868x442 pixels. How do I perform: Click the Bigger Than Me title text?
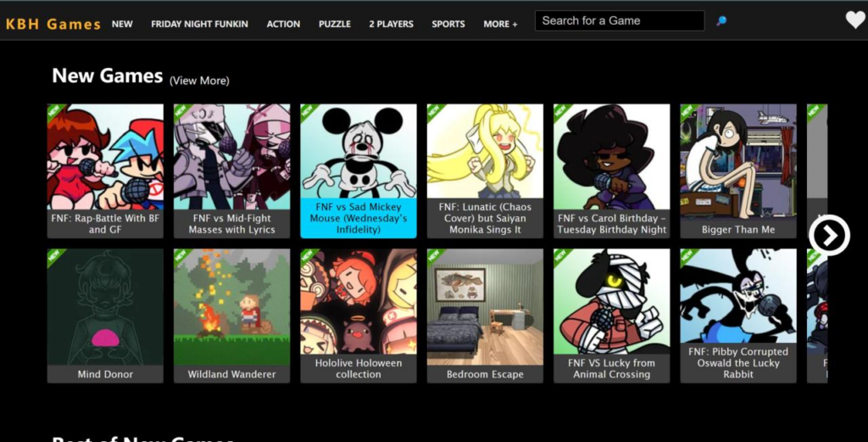click(738, 229)
